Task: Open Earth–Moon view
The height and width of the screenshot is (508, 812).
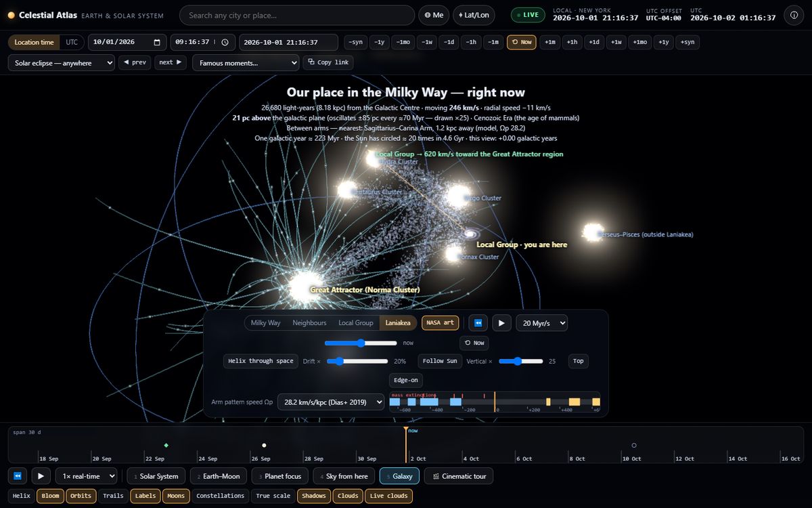Action: click(x=218, y=476)
